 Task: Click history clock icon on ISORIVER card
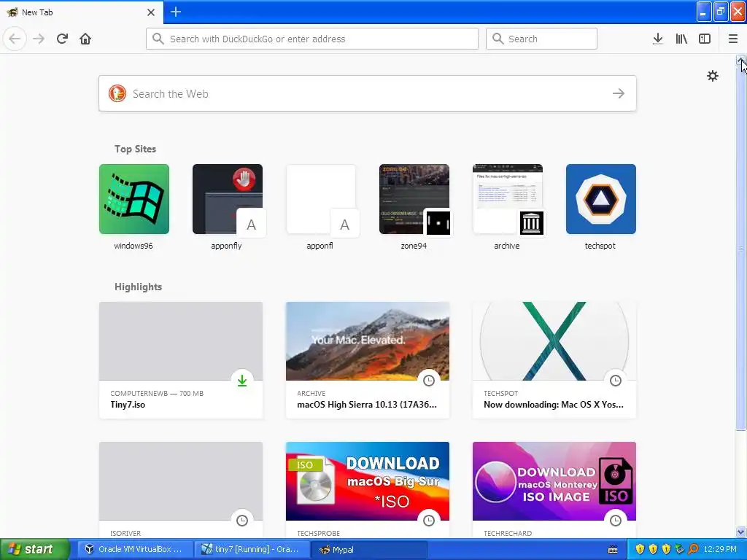tap(242, 521)
